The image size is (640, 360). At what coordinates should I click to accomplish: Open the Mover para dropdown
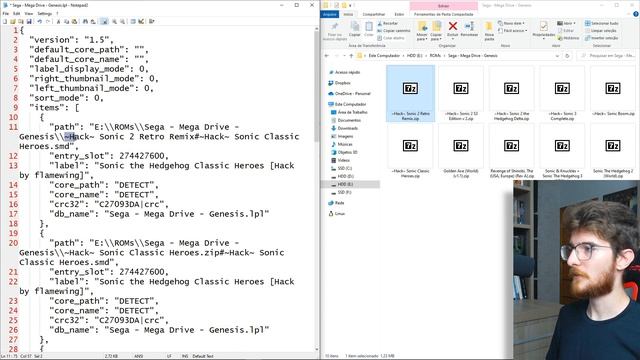point(422,31)
